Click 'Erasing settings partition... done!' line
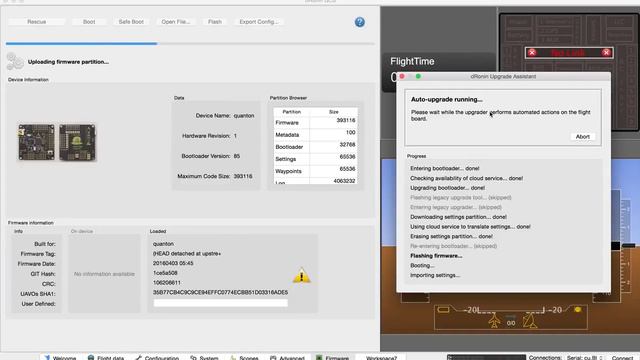This screenshot has width=640, height=360. 451,236
